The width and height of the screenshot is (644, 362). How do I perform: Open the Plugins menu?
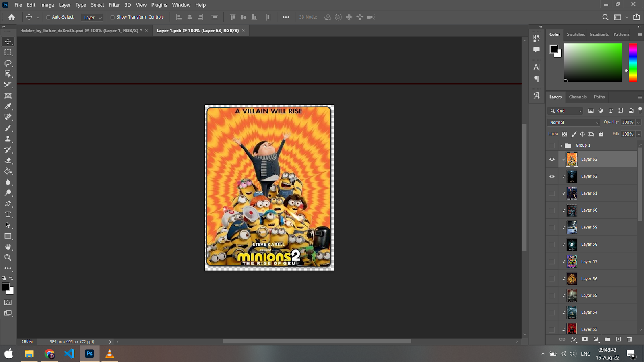pos(159,5)
